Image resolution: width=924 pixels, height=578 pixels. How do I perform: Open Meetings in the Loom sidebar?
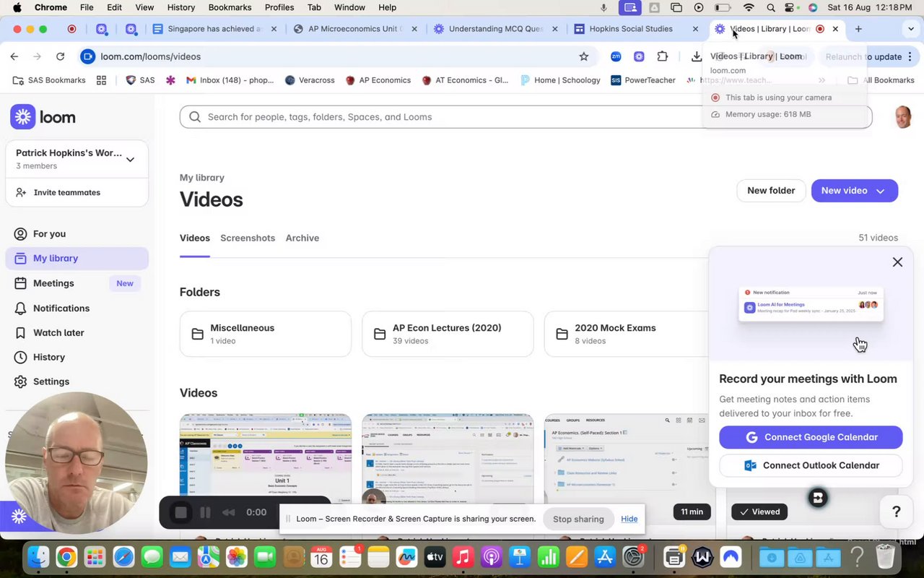coord(53,283)
